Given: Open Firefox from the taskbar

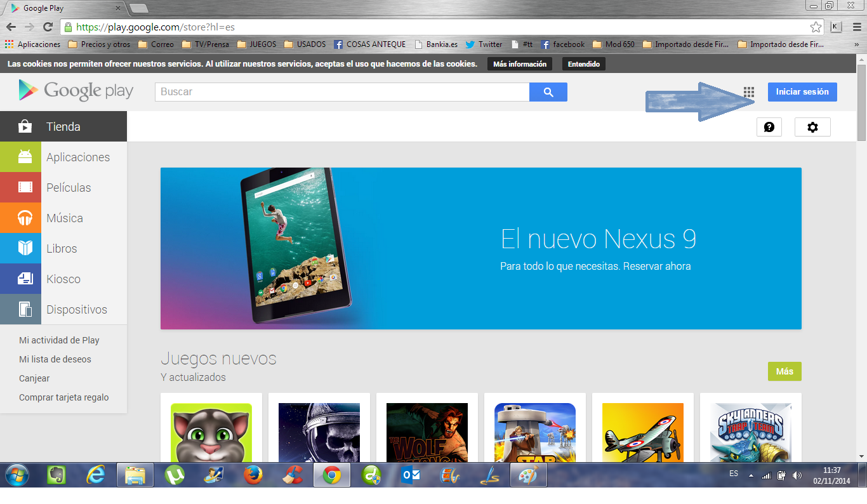Looking at the screenshot, I should click(x=253, y=475).
